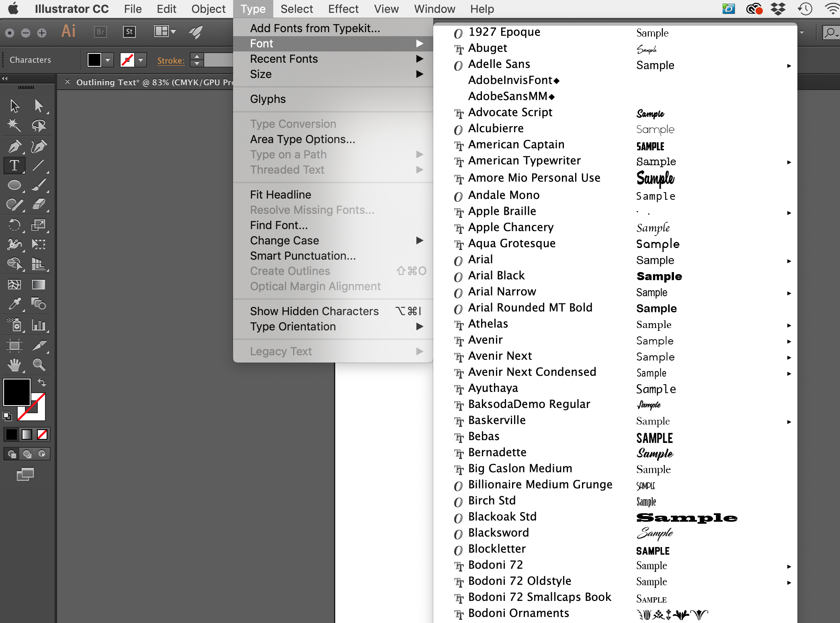Click the Stroke panel link
The width and height of the screenshot is (840, 623).
(x=171, y=61)
